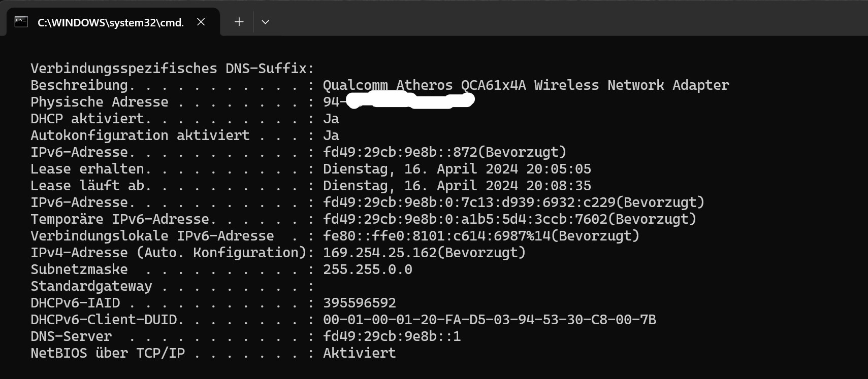
Task: Open a new tab with plus button
Action: tap(239, 22)
